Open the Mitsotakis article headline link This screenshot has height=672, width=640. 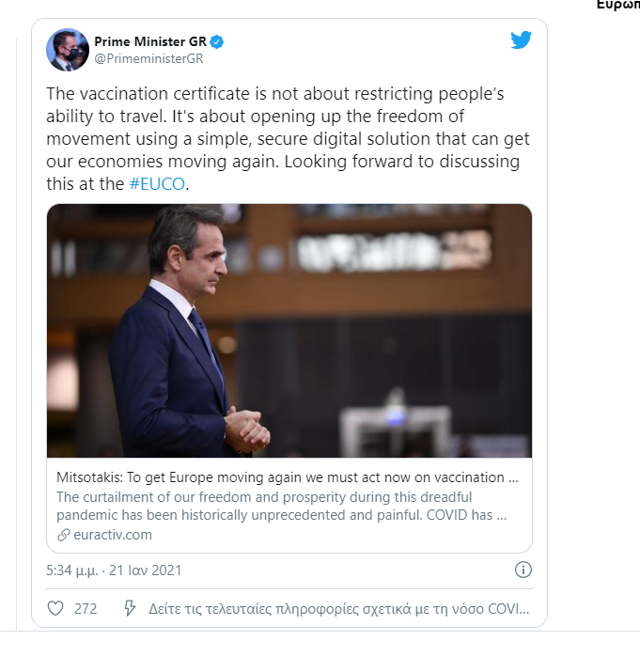[288, 477]
